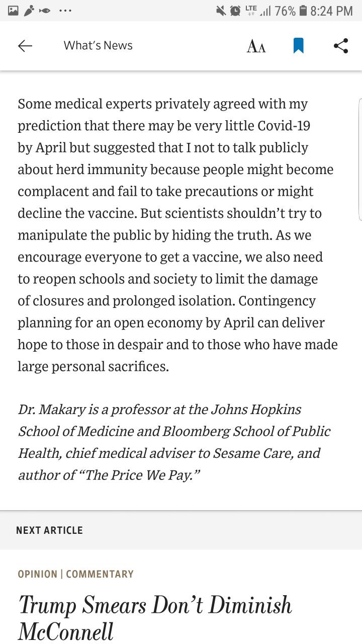The width and height of the screenshot is (362, 644).
Task: Tap the gallery icon in status bar
Action: (13, 11)
